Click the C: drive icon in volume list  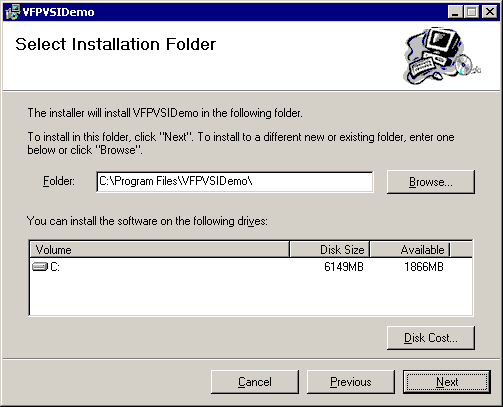pyautogui.click(x=40, y=267)
